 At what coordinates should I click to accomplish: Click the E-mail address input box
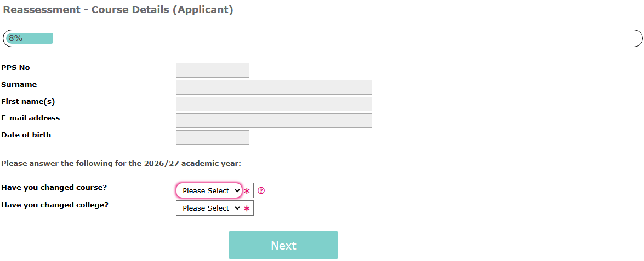click(x=273, y=120)
